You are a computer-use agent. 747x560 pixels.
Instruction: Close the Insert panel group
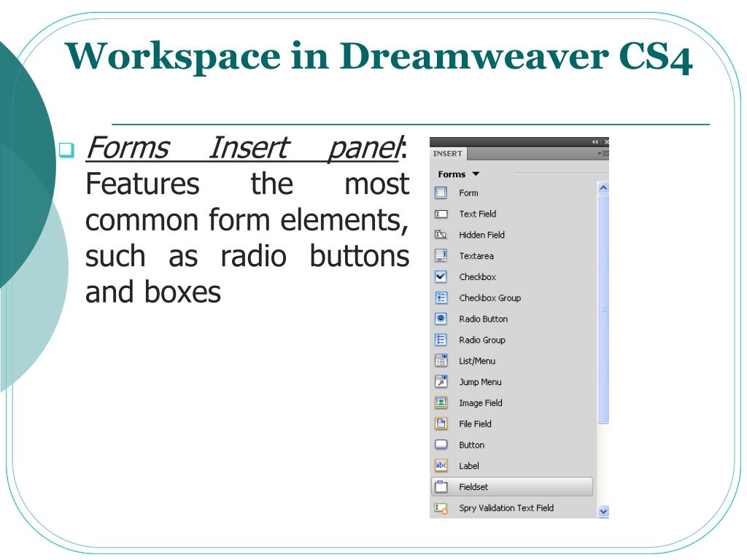click(x=606, y=142)
